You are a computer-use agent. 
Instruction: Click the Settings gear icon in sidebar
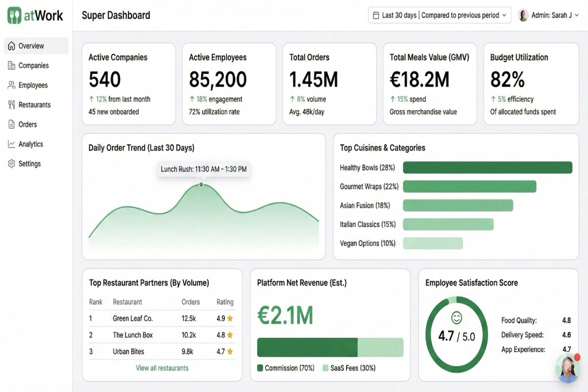tap(11, 164)
